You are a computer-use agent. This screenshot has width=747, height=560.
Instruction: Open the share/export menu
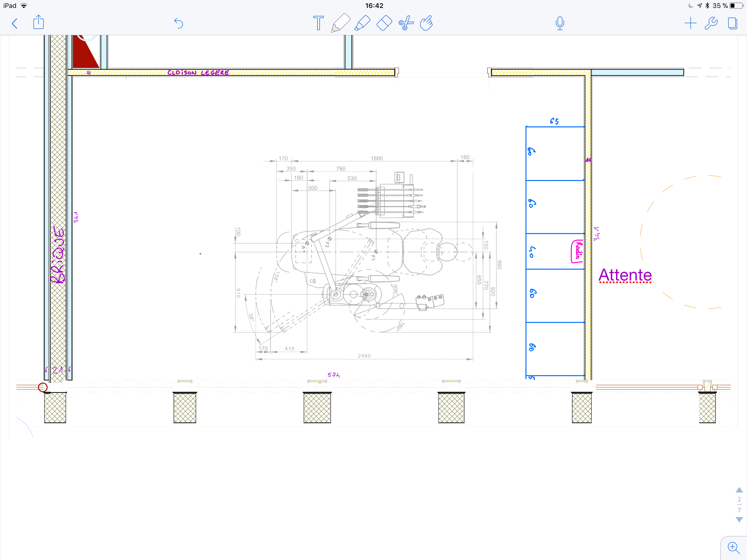[x=39, y=23]
